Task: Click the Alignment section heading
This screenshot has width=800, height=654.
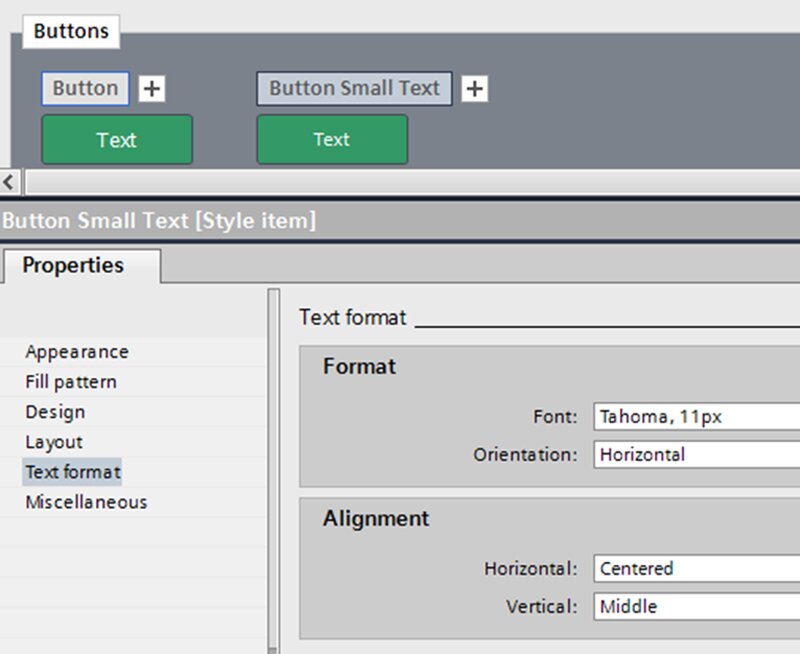Action: (x=376, y=519)
